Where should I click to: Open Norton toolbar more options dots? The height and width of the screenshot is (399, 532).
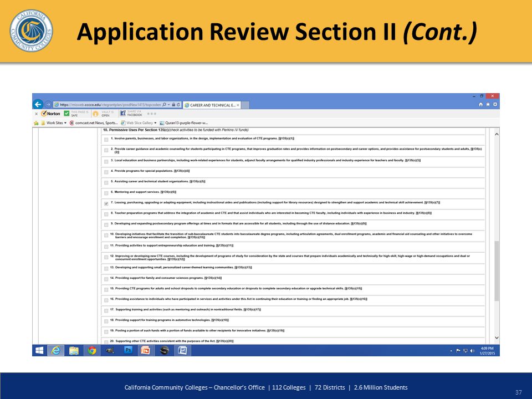pos(152,114)
